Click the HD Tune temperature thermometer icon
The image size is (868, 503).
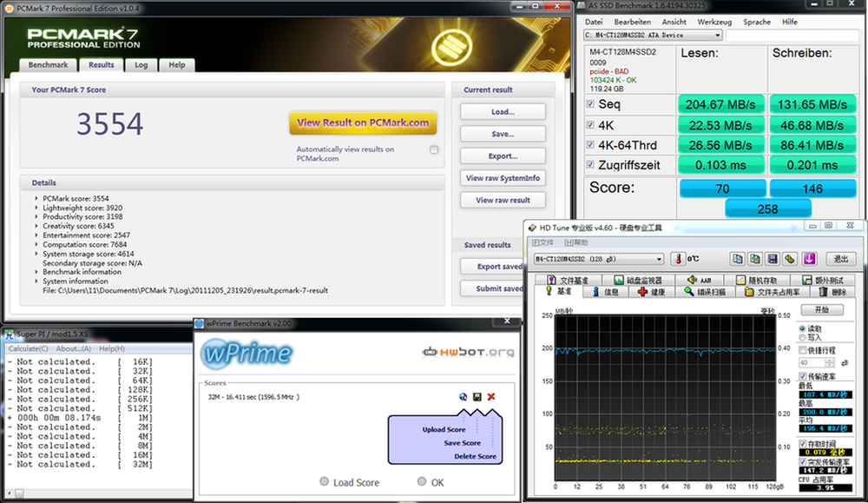click(678, 259)
